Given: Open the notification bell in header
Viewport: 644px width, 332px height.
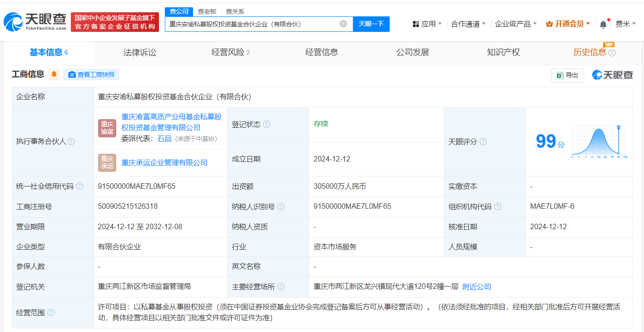Looking at the screenshot, I should (603, 24).
